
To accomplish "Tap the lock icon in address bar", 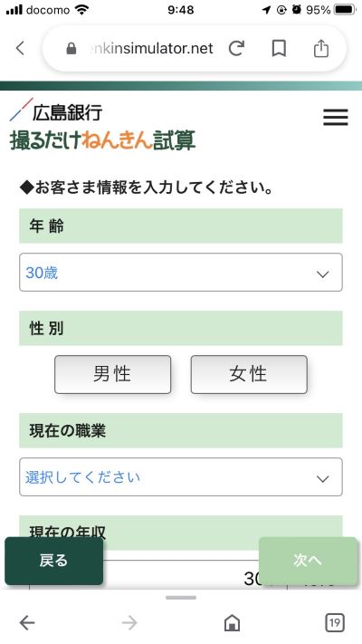I will click(x=71, y=49).
